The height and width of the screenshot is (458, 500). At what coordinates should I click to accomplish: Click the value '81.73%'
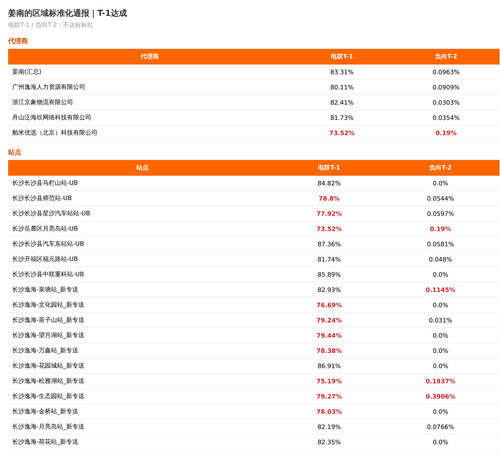[342, 118]
